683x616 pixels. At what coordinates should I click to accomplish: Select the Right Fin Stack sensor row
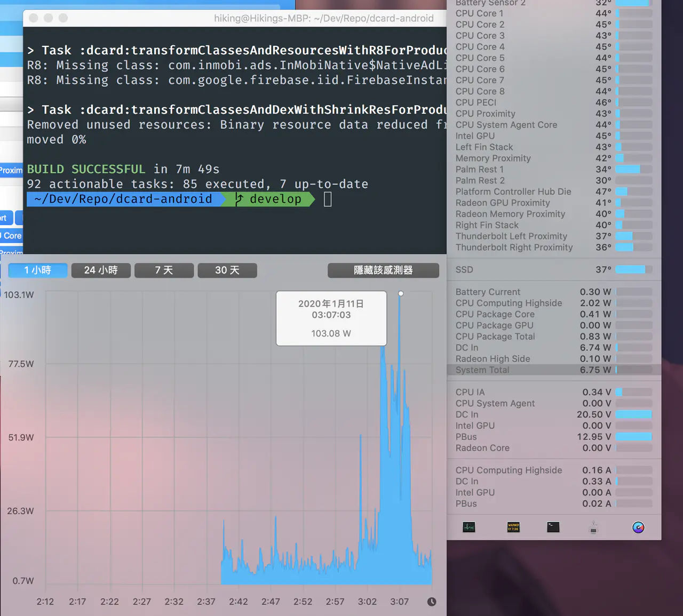(554, 226)
